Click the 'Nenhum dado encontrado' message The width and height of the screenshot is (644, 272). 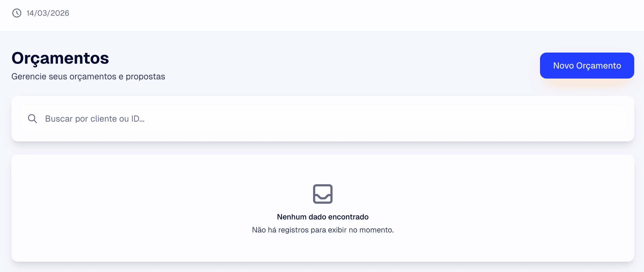[x=323, y=217]
